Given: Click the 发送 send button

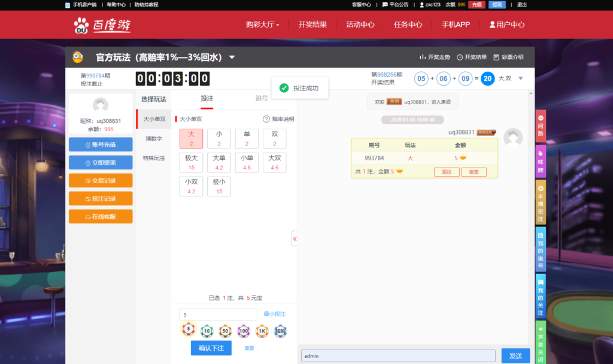Looking at the screenshot, I should pos(515,356).
